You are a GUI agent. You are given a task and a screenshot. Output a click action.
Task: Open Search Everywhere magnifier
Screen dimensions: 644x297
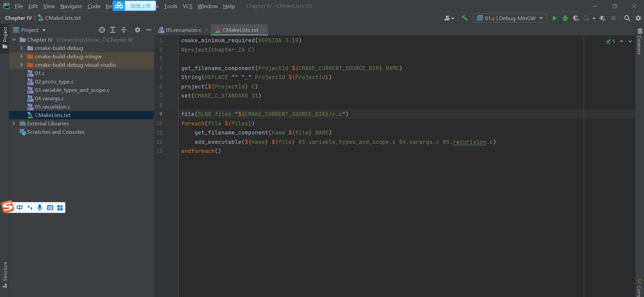coord(627,18)
